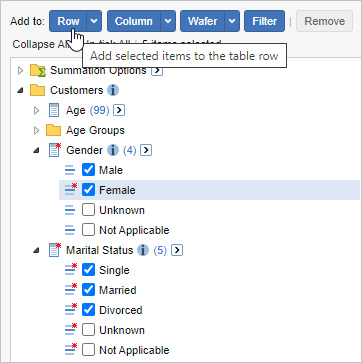Click the value icon beside Married
Image resolution: width=362 pixels, height=363 pixels.
tap(71, 289)
